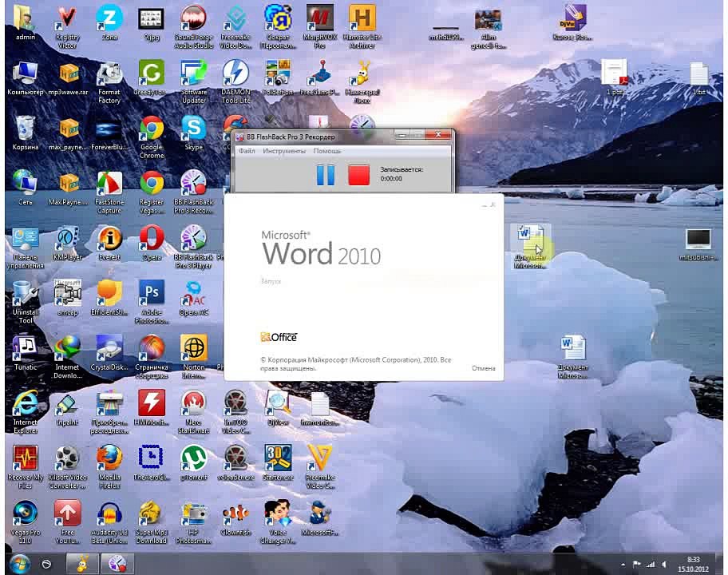Launch Hamster Lite Archiver
The width and height of the screenshot is (728, 575).
click(362, 26)
